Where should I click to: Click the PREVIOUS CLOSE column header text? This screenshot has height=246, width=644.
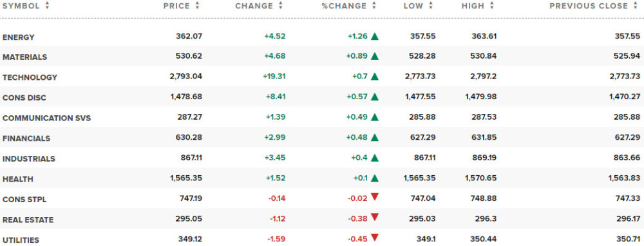[589, 6]
